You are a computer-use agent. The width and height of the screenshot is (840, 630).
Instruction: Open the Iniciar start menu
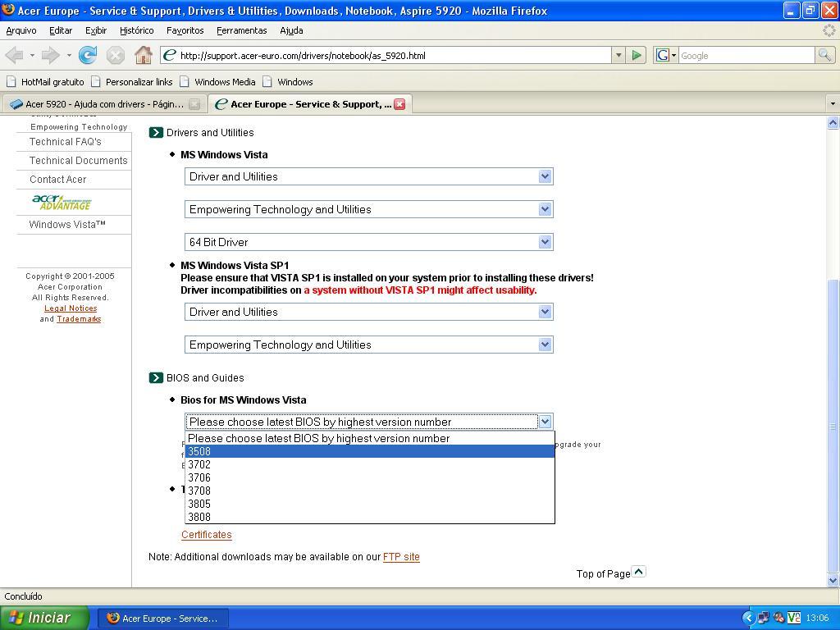[x=44, y=618]
